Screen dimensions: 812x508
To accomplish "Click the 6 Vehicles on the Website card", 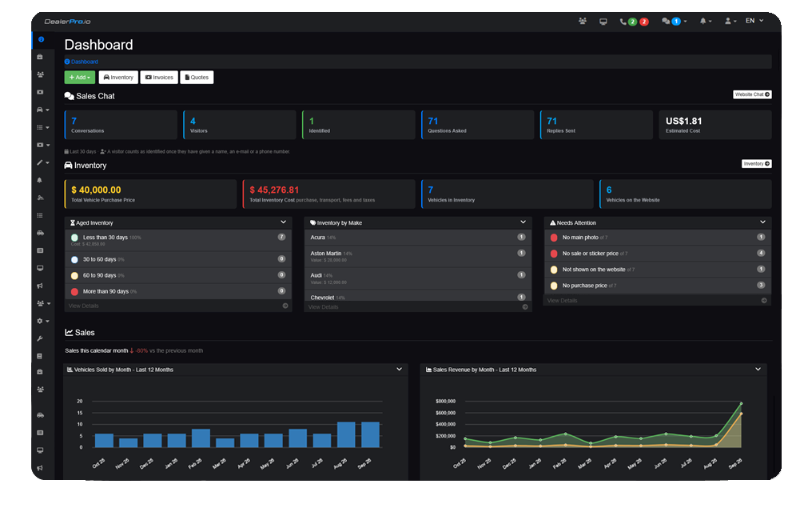I will point(686,194).
